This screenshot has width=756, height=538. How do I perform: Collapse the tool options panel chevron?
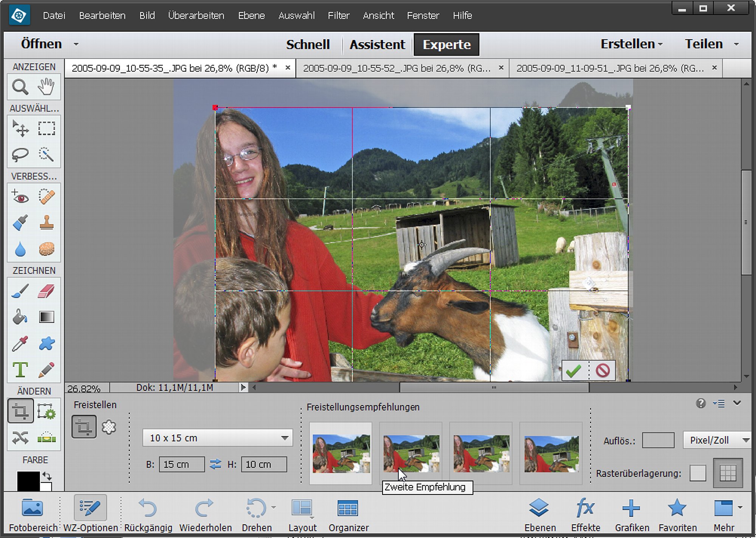point(737,403)
